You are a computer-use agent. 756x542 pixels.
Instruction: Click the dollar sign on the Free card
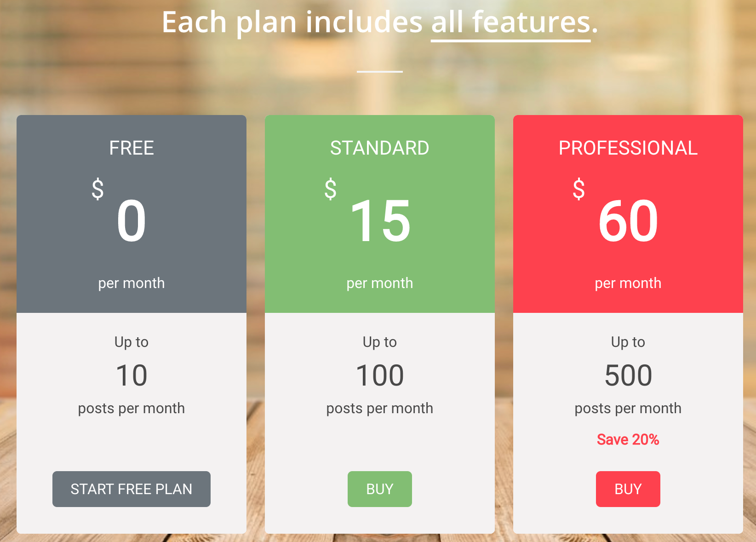97,189
